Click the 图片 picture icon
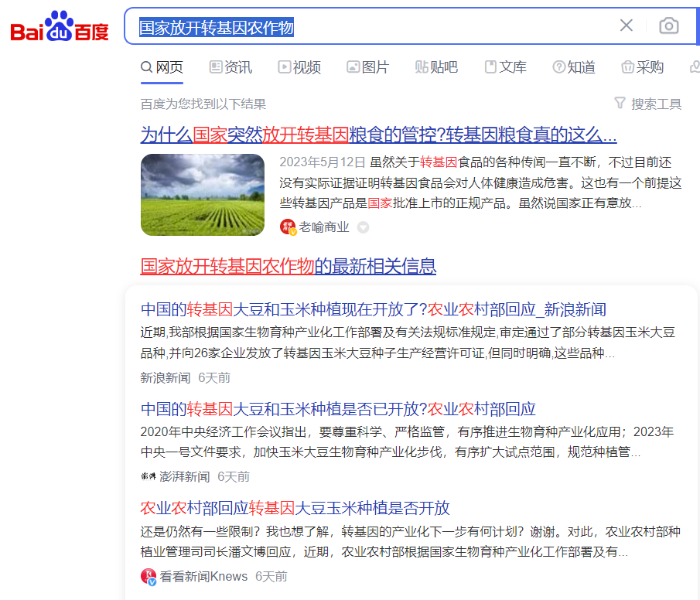Image resolution: width=700 pixels, height=600 pixels. click(x=353, y=67)
